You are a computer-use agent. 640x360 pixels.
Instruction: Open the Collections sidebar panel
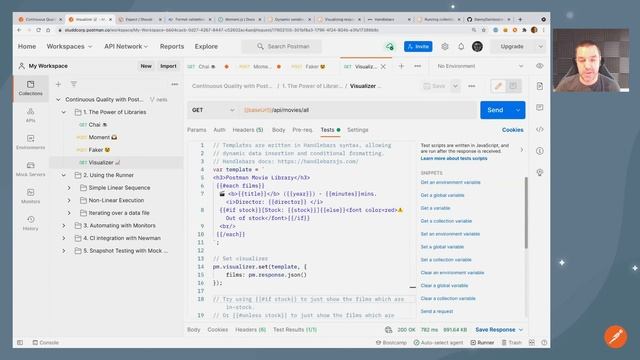(x=31, y=88)
